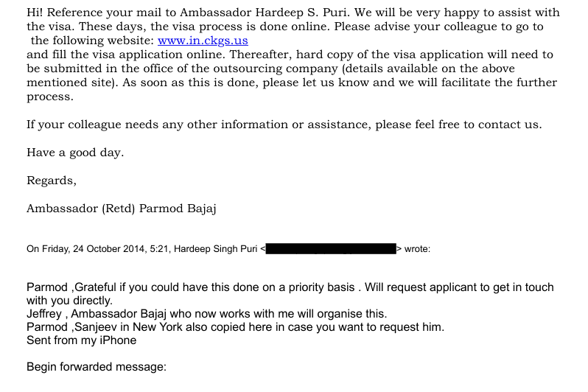Select the signature "Ambassador (Retd) Parmod Bajaj"
Screen dimensions: 588x392
[122, 209]
